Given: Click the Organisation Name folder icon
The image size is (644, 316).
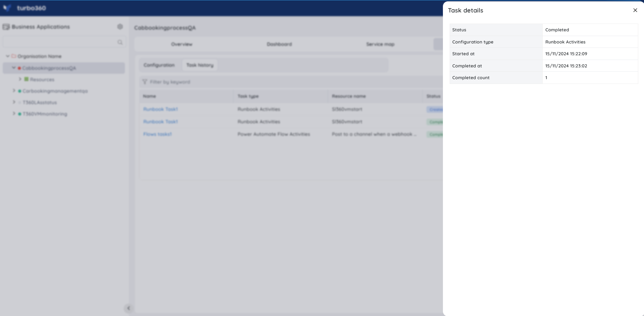Looking at the screenshot, I should (x=14, y=56).
